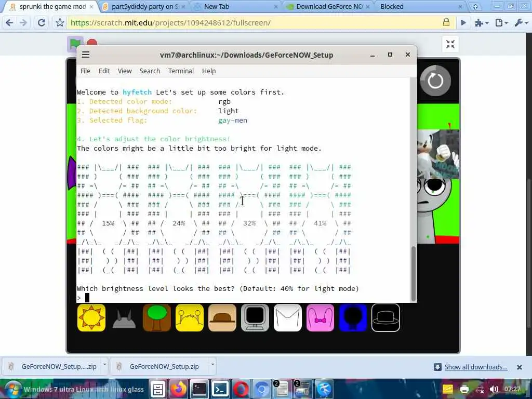The width and height of the screenshot is (532, 399).
Task: Open the Terminal menu
Action: point(181,71)
